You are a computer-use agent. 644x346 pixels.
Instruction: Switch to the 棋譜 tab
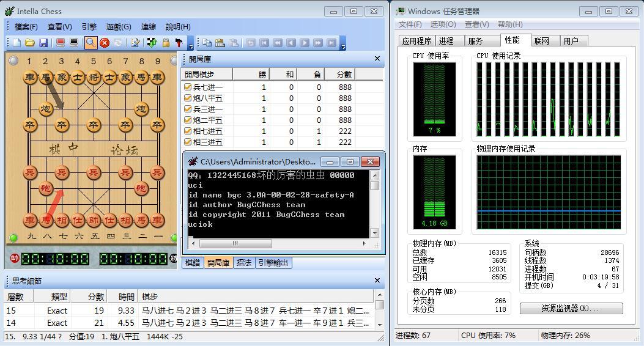click(193, 263)
